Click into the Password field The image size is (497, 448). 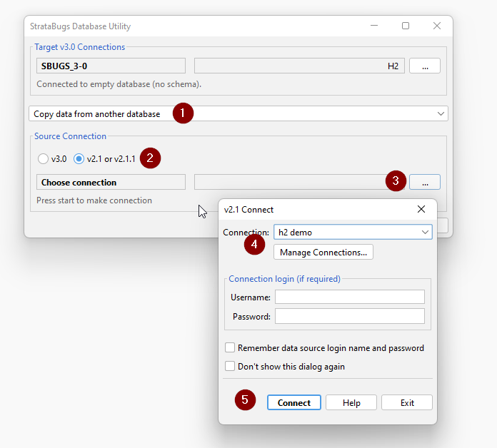click(349, 316)
